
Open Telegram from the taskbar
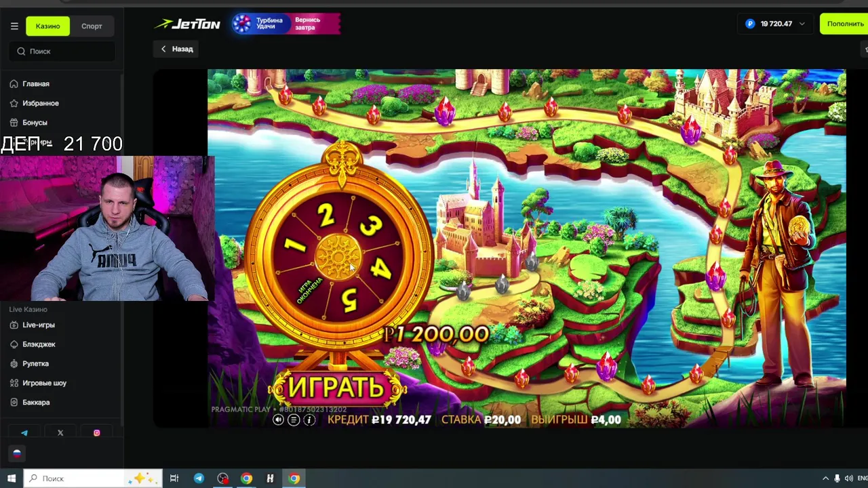[199, 479]
